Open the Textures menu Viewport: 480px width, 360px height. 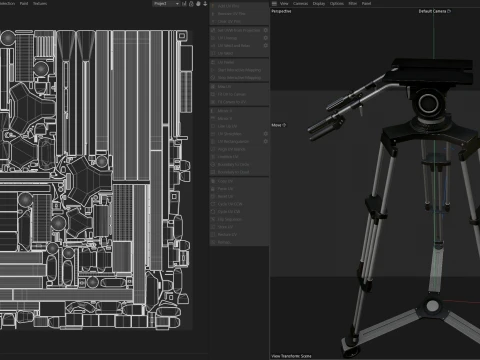[x=40, y=3]
